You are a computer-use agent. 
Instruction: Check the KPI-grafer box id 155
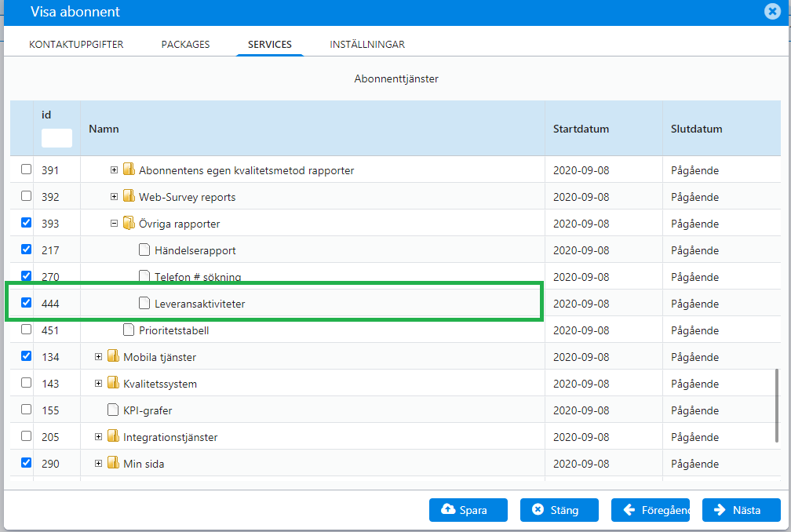(26, 410)
